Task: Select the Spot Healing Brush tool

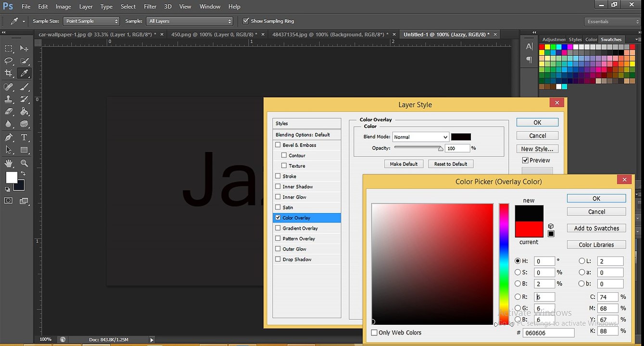Action: (9, 87)
